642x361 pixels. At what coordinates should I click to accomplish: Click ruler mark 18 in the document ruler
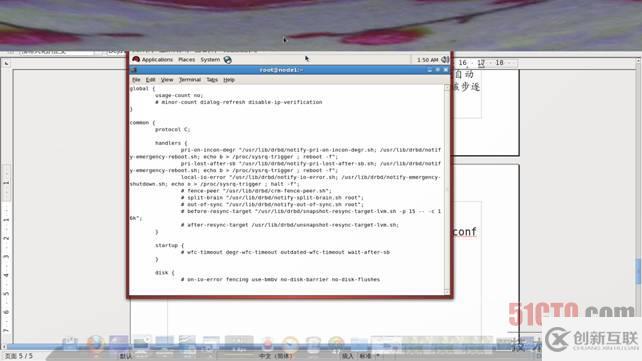(499, 63)
